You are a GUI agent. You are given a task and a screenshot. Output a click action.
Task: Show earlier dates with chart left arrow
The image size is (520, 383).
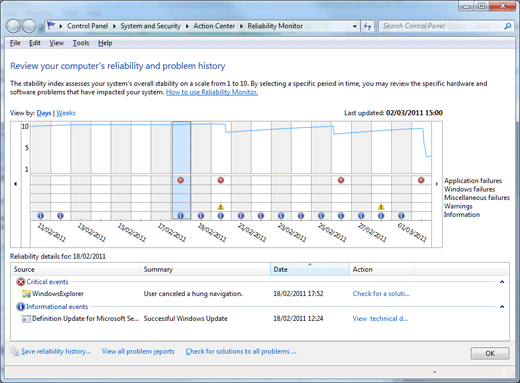(x=15, y=184)
